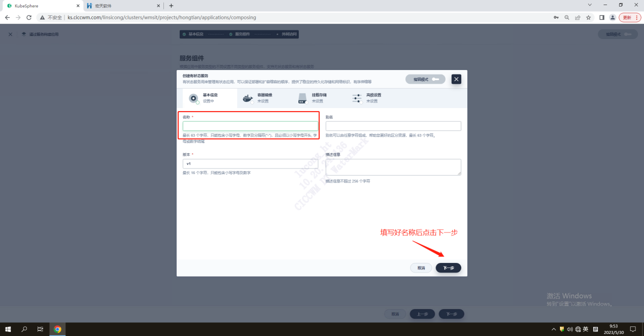Open the volume tray icon
Screen dimensions: 644x336
[569, 329]
